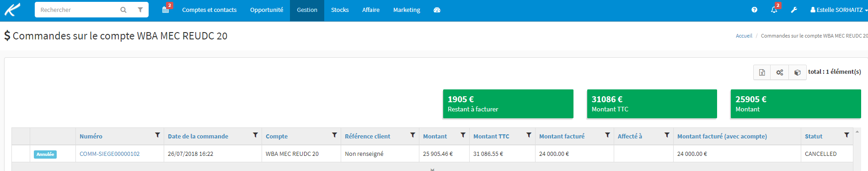
Task: Click the green Restant à facturer tile
Action: click(x=508, y=104)
